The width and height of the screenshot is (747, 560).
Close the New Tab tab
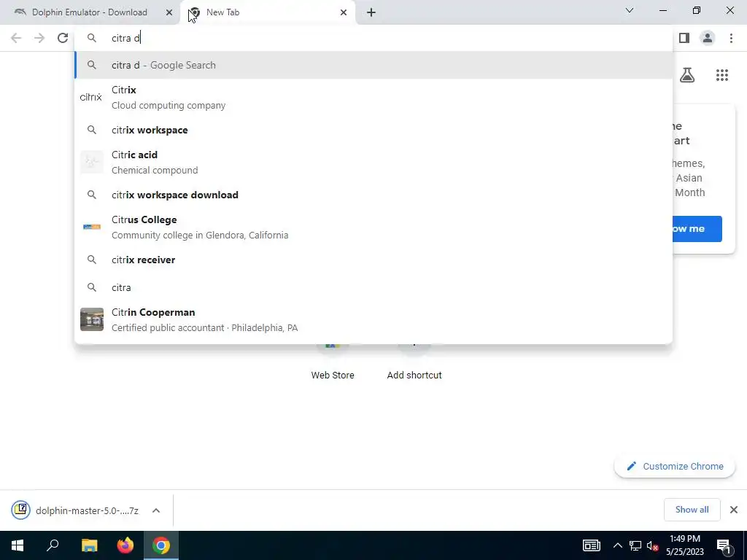click(x=344, y=12)
